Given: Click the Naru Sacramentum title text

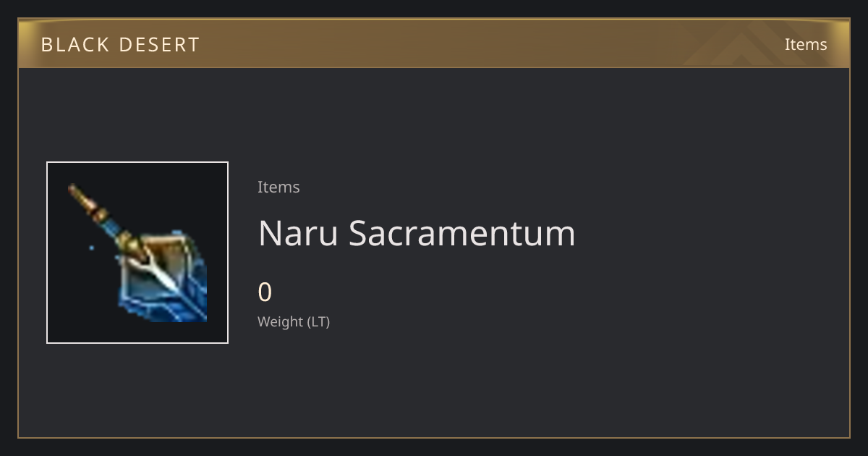Looking at the screenshot, I should tap(417, 233).
